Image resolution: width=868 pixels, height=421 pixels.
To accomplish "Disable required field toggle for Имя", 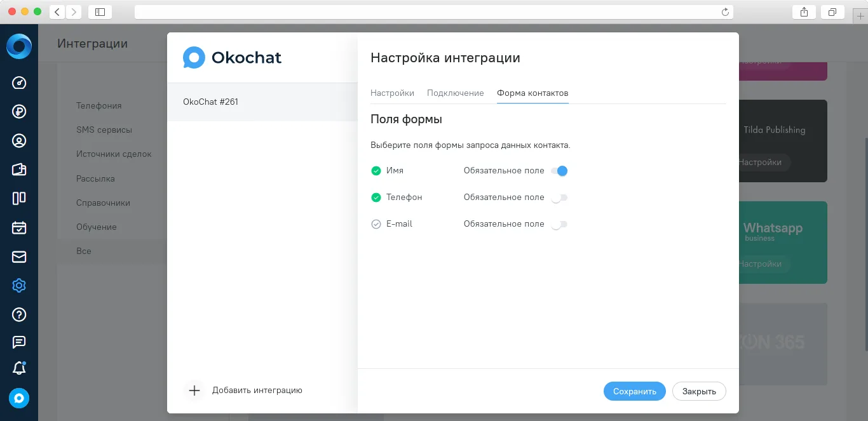I will tap(559, 171).
